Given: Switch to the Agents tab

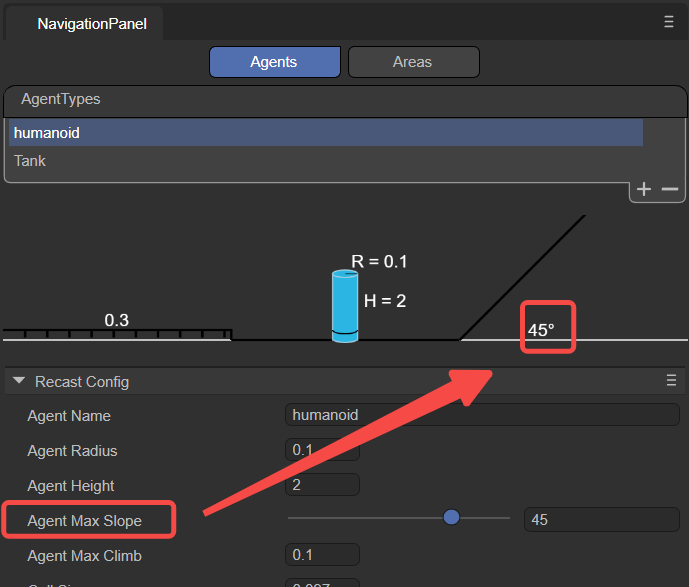Looking at the screenshot, I should pos(275,62).
